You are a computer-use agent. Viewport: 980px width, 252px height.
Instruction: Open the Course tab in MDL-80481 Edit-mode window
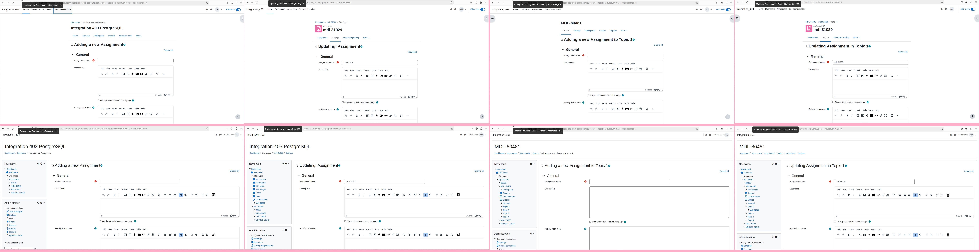[566, 31]
